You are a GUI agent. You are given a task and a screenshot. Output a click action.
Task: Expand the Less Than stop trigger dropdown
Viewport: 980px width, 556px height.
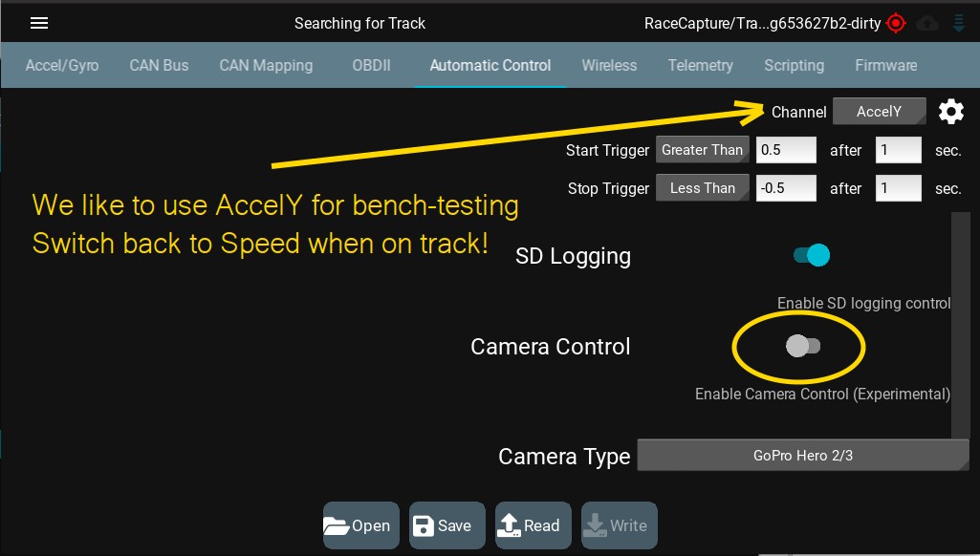pyautogui.click(x=702, y=188)
